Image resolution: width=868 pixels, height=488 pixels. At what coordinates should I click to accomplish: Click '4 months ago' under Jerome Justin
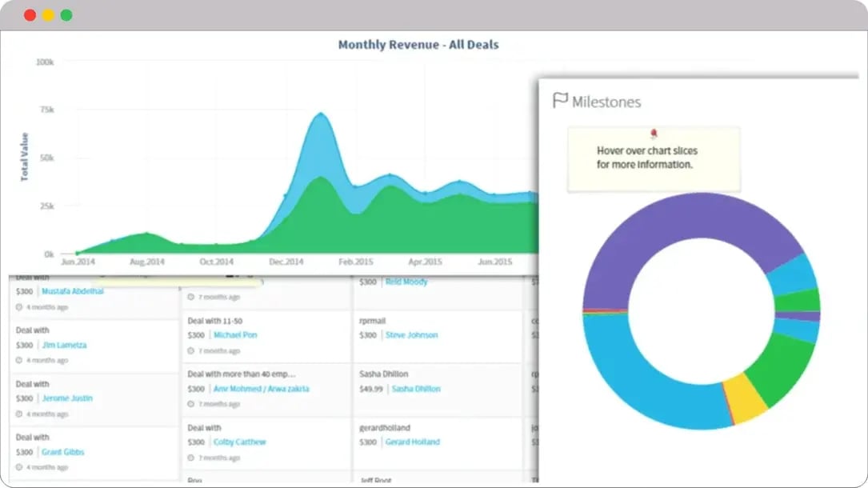coord(47,414)
